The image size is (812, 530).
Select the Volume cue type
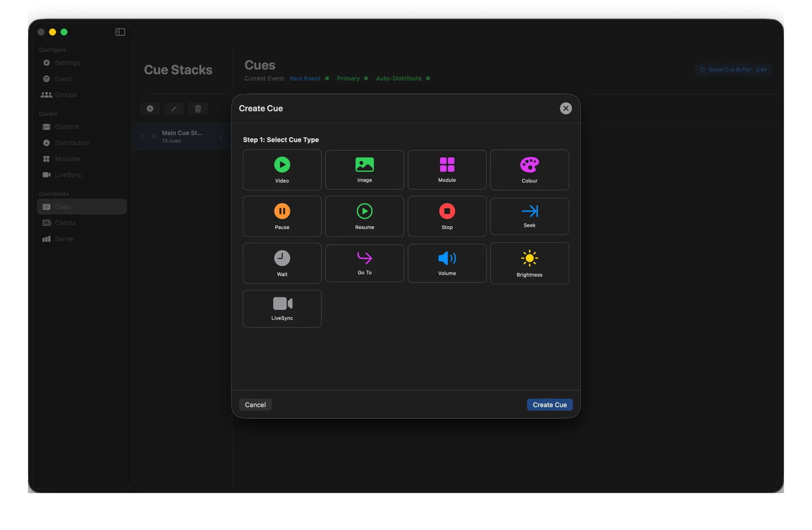click(x=447, y=263)
